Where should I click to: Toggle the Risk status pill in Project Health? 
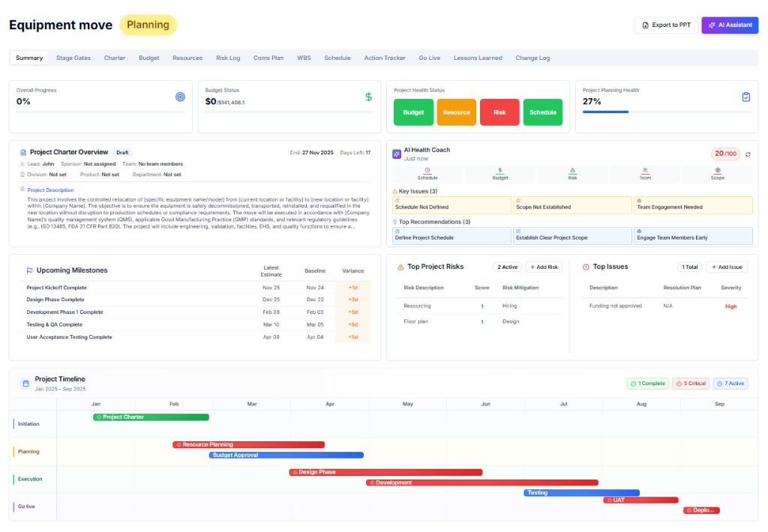tap(499, 112)
